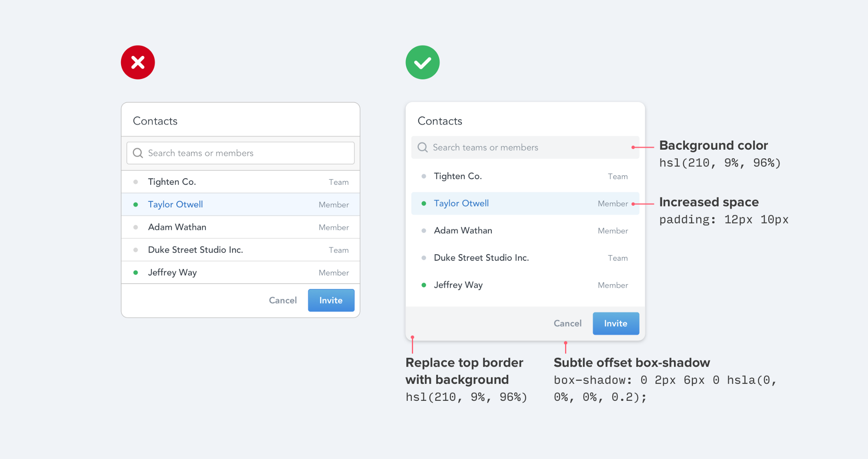The image size is (868, 459).
Task: Select Adam Wathan in the right contacts card
Action: pos(525,230)
